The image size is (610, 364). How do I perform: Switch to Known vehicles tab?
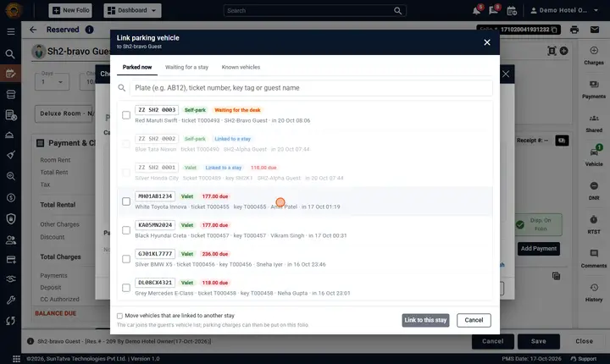[x=241, y=67]
